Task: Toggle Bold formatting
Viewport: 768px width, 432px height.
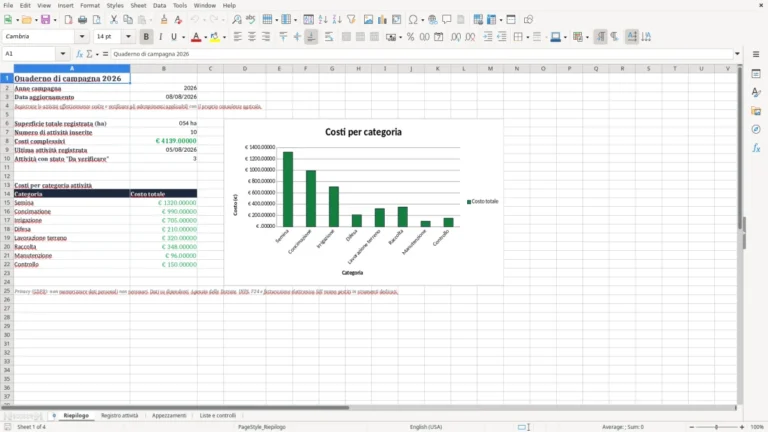Action: click(x=146, y=37)
